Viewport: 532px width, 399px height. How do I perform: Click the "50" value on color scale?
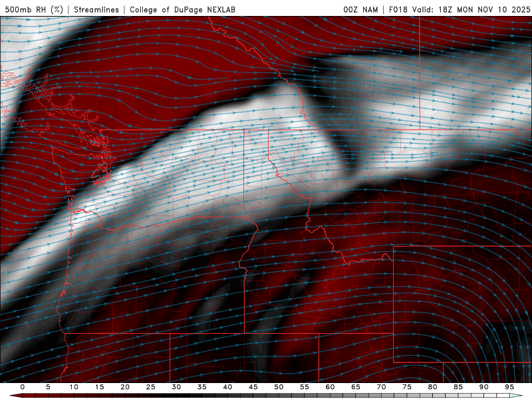279,387
